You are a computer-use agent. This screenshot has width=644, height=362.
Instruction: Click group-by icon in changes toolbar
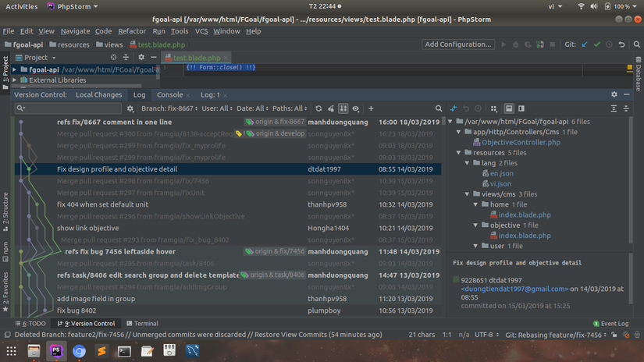[493, 108]
